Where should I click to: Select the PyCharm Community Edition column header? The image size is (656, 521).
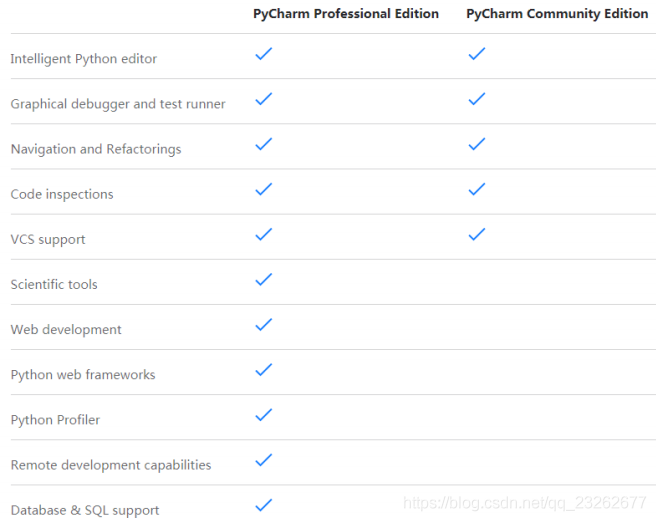(x=557, y=14)
